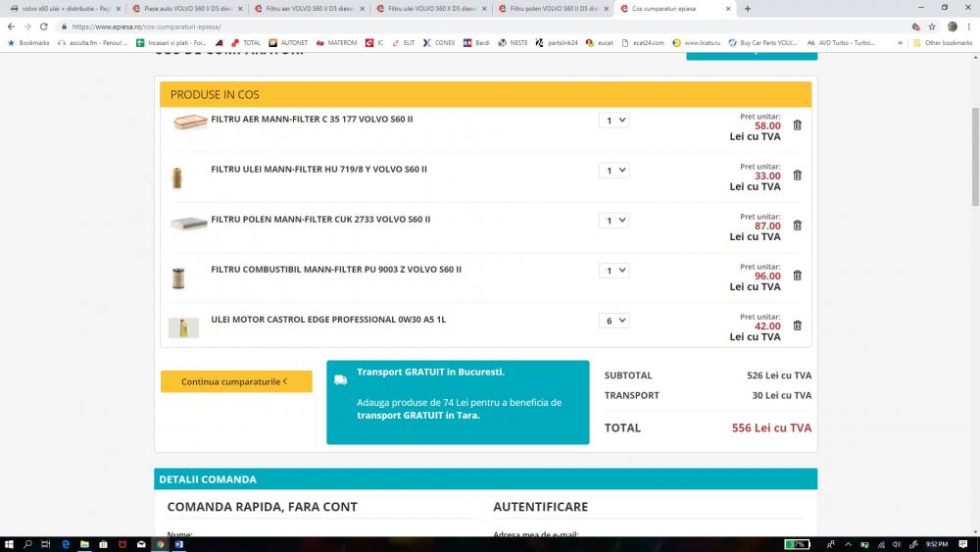Open the AUTONET bookmark
This screenshot has width=980, height=552.
tap(288, 43)
